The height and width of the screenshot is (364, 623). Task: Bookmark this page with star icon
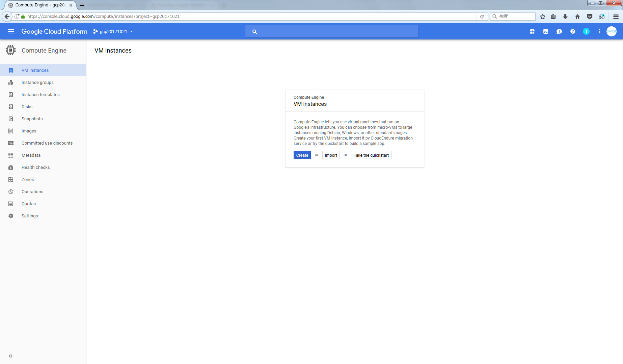coord(543,16)
